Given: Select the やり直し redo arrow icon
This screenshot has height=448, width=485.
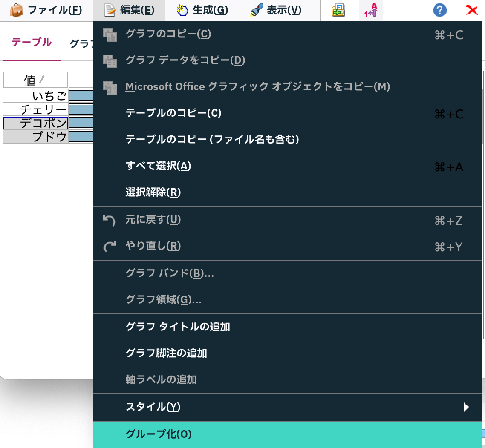Looking at the screenshot, I should pyautogui.click(x=110, y=246).
